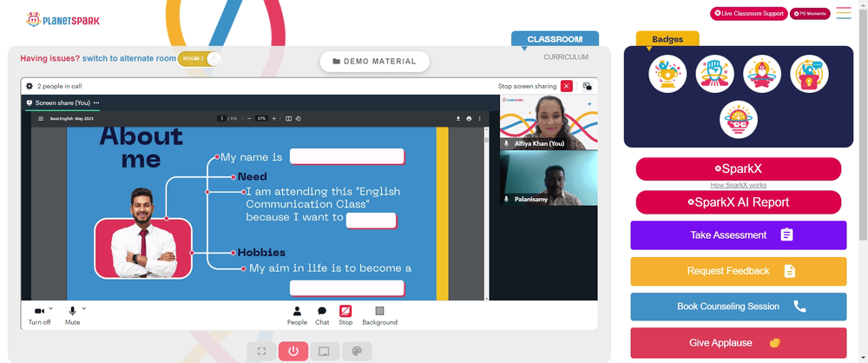
Task: Stop screen share in bottom toolbar
Action: coord(345,315)
